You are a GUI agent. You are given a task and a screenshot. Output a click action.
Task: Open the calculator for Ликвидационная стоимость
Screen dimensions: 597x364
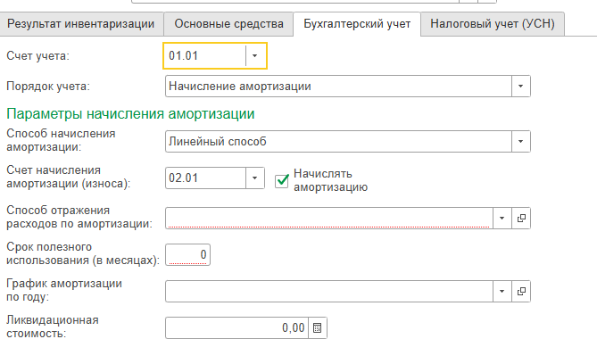(x=318, y=328)
